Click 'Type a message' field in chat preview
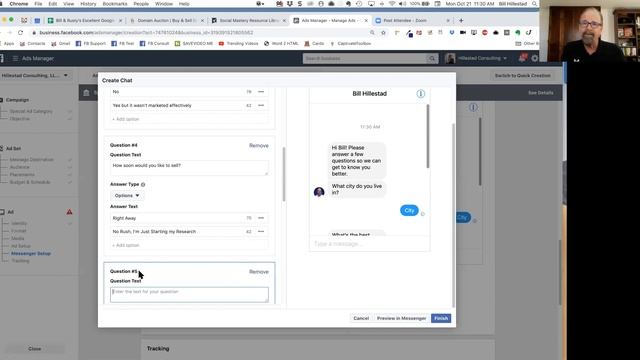The image size is (640, 360). pyautogui.click(x=369, y=244)
